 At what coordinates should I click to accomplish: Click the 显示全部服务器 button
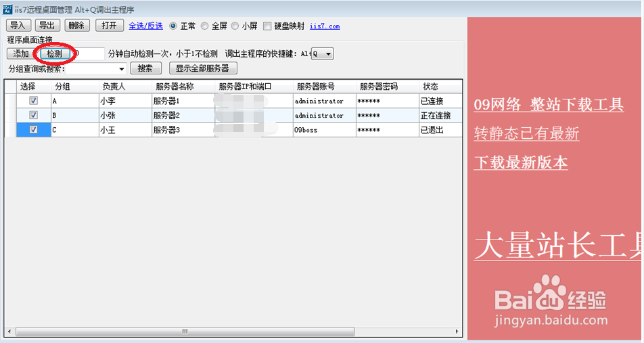(x=203, y=68)
